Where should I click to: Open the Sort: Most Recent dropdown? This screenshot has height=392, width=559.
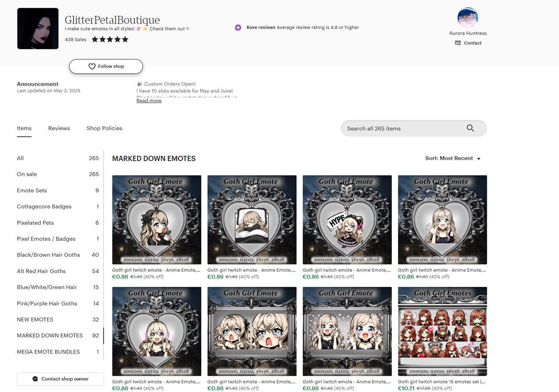[x=453, y=158]
